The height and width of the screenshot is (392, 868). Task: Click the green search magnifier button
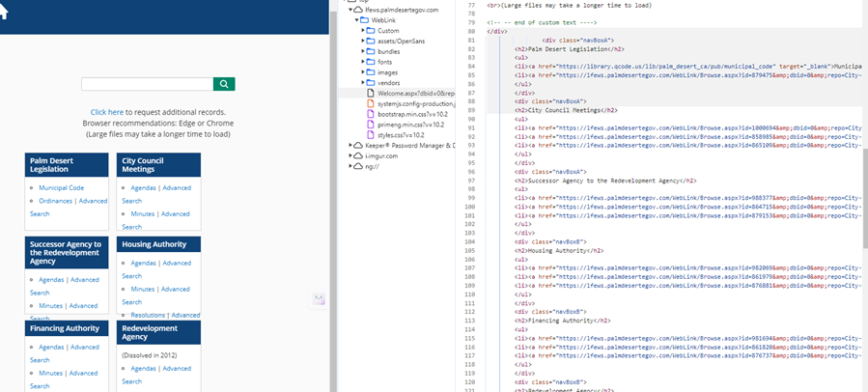225,84
